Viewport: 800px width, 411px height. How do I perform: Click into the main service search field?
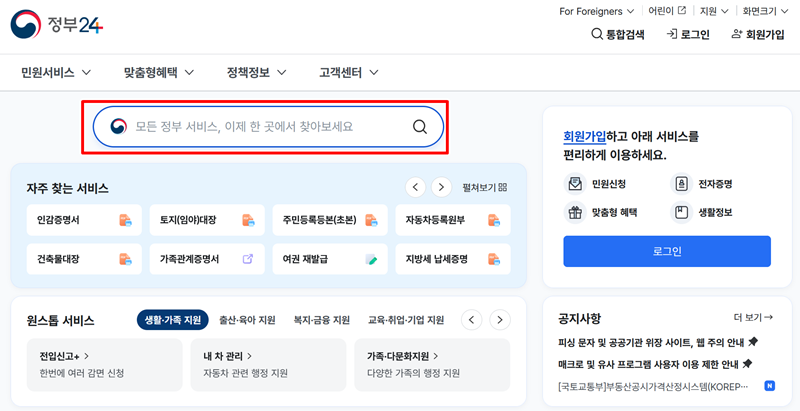click(268, 127)
